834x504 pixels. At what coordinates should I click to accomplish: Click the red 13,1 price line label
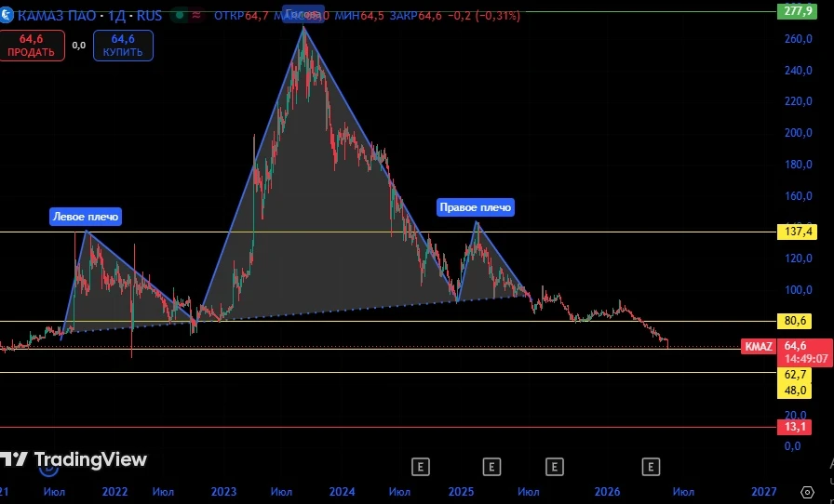[795, 427]
